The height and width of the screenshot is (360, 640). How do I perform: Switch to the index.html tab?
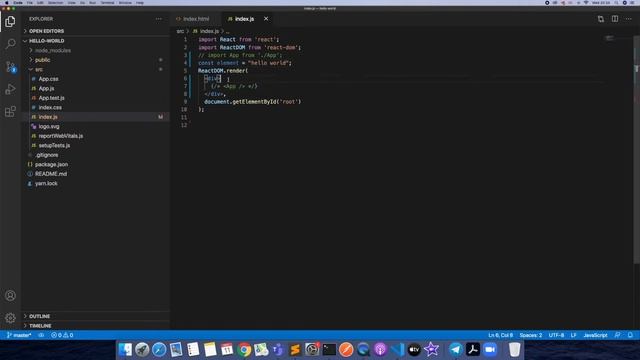point(196,19)
